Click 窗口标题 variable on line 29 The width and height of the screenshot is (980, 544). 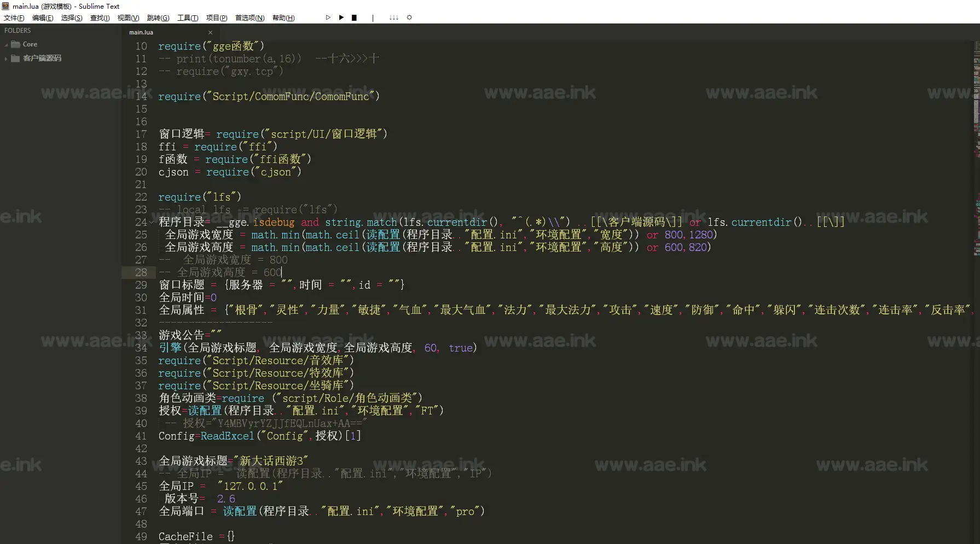pos(182,285)
